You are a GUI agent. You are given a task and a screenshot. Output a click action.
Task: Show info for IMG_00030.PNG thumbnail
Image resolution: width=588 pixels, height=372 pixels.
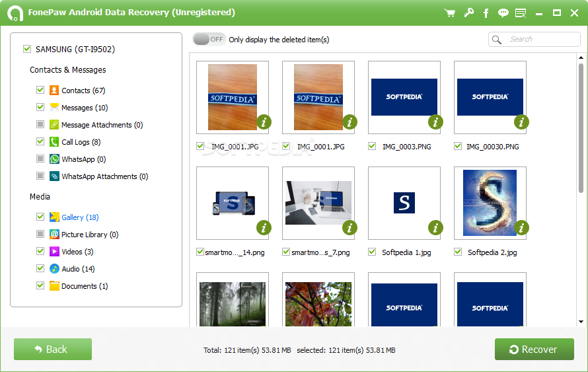coord(521,122)
